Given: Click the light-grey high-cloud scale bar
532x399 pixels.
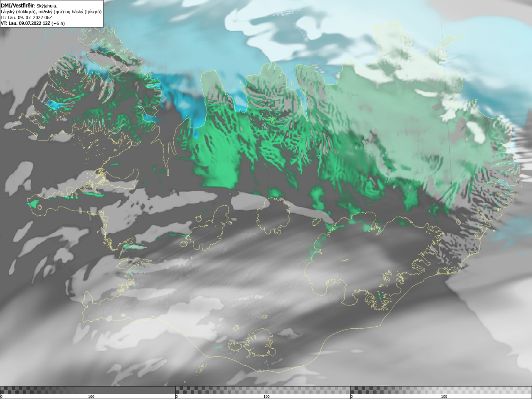Looking at the screenshot, I should tap(441, 390).
